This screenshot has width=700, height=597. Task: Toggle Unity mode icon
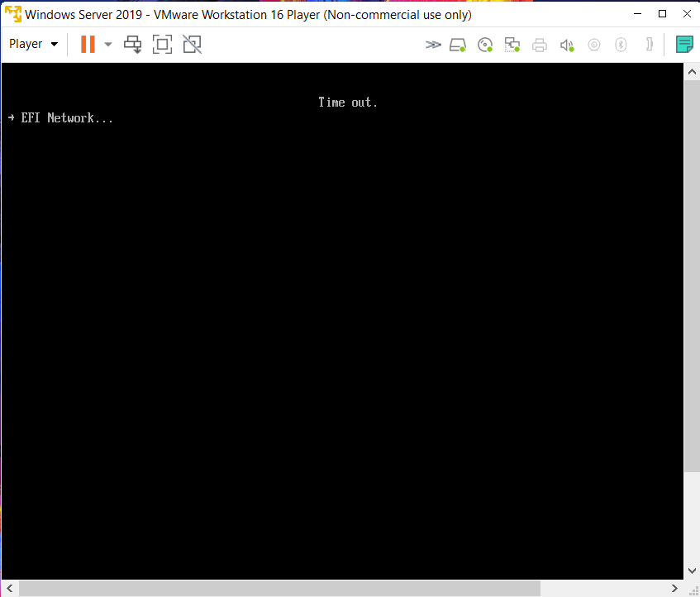click(x=192, y=45)
